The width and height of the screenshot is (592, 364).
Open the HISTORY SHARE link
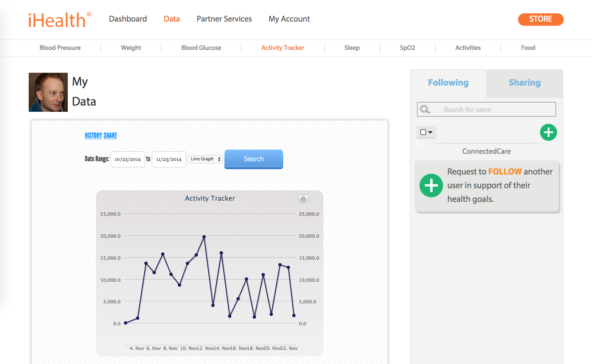coord(101,135)
